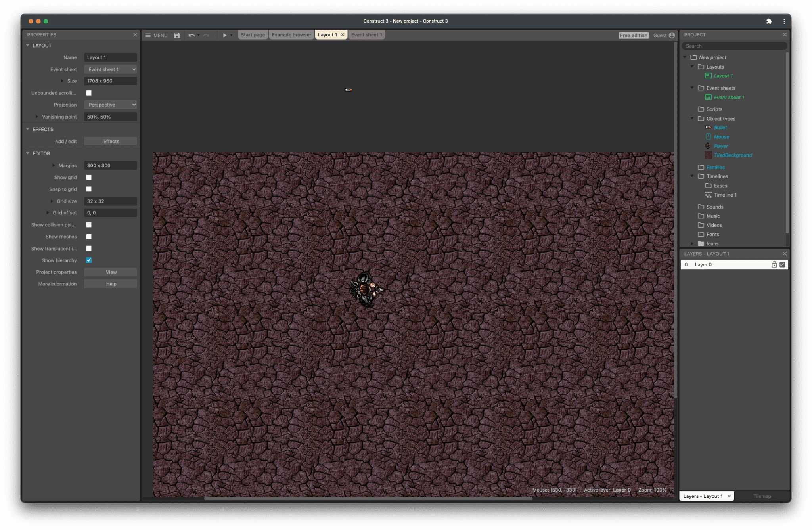Viewport: 812px width, 530px height.
Task: Click the Vanishing point input field
Action: [x=109, y=117]
